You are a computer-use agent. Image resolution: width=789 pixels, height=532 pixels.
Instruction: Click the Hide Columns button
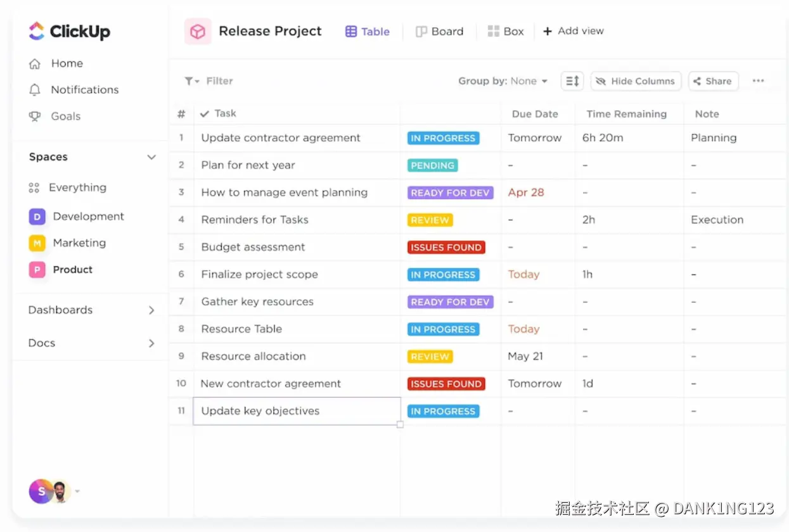pyautogui.click(x=636, y=81)
